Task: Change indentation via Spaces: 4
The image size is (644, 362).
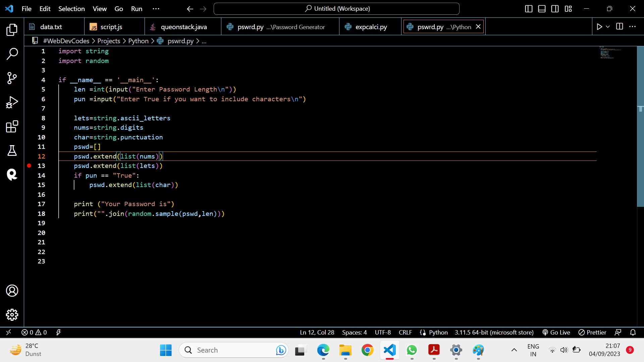Action: coord(354,332)
